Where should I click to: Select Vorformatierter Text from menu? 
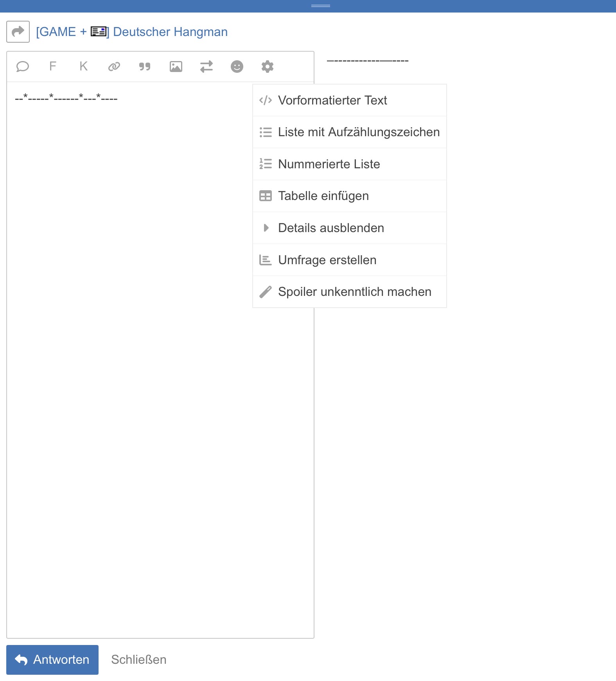point(332,101)
